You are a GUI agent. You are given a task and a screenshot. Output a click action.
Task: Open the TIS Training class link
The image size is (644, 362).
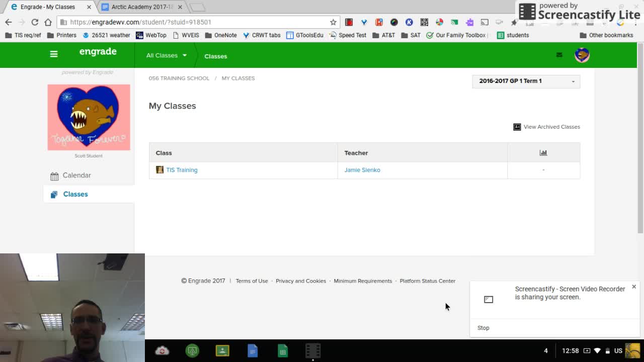pos(182,170)
